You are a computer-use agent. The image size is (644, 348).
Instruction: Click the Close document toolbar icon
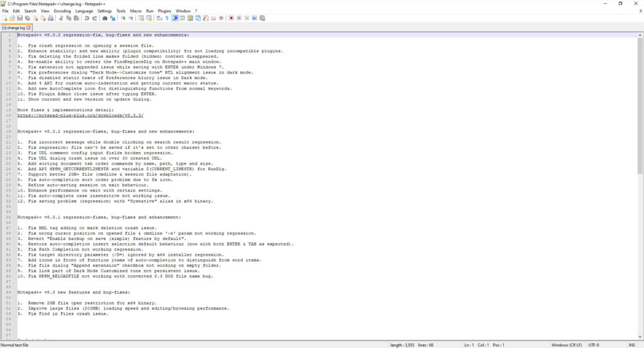[35, 18]
